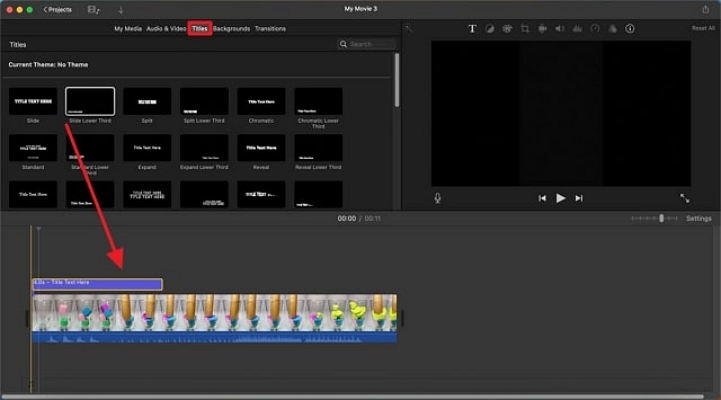Adjust the timeline zoom slider
The height and width of the screenshot is (400, 721).
point(660,218)
